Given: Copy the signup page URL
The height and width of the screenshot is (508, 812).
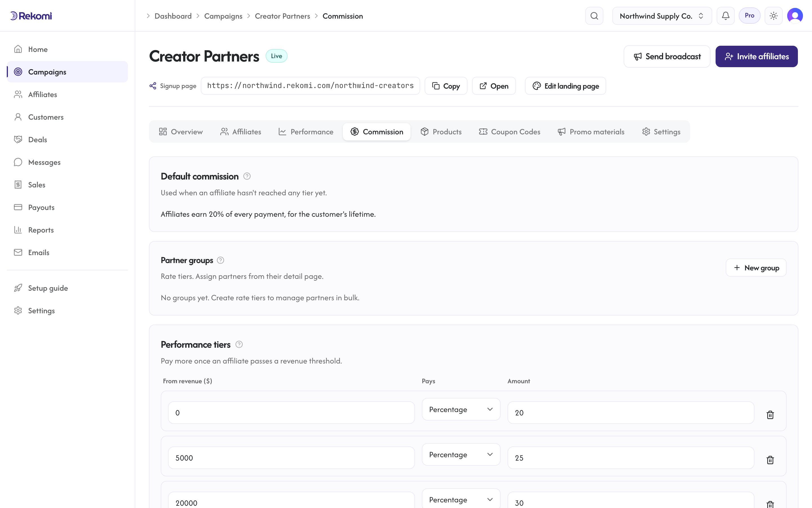Looking at the screenshot, I should click(x=445, y=86).
